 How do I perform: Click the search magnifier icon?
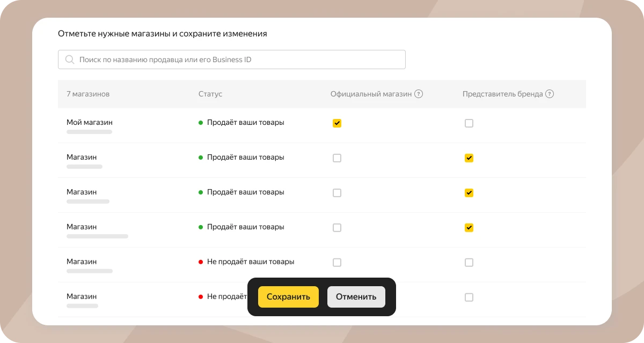pyautogui.click(x=70, y=59)
